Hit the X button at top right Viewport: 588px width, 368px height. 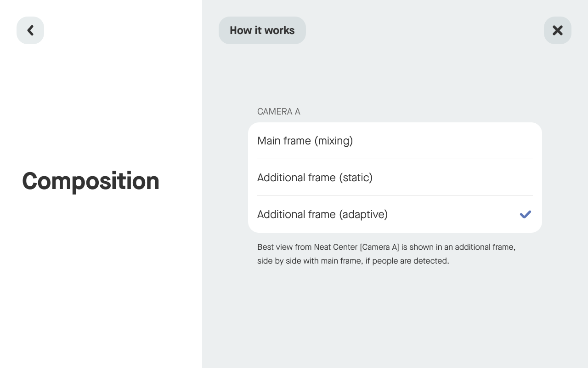tap(557, 30)
